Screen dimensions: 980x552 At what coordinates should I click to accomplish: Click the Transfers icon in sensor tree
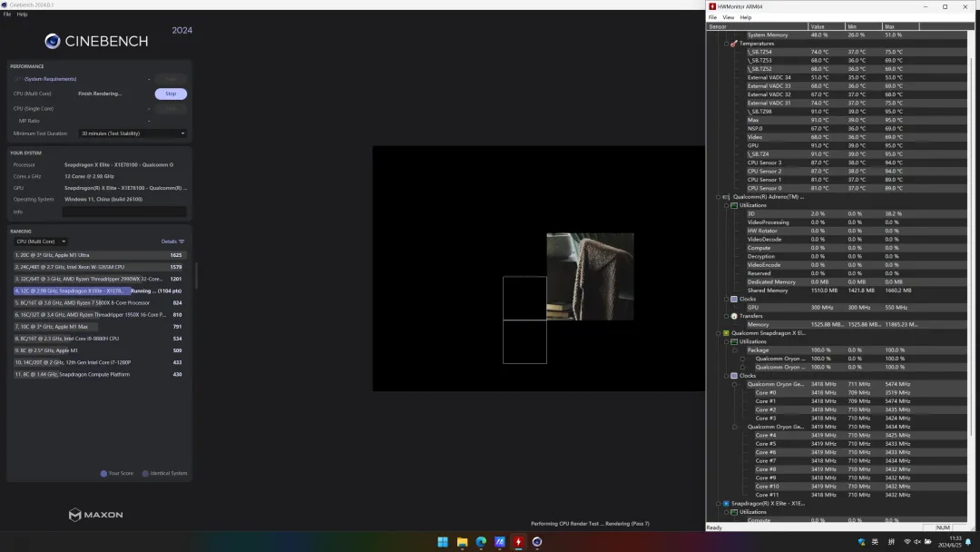734,316
